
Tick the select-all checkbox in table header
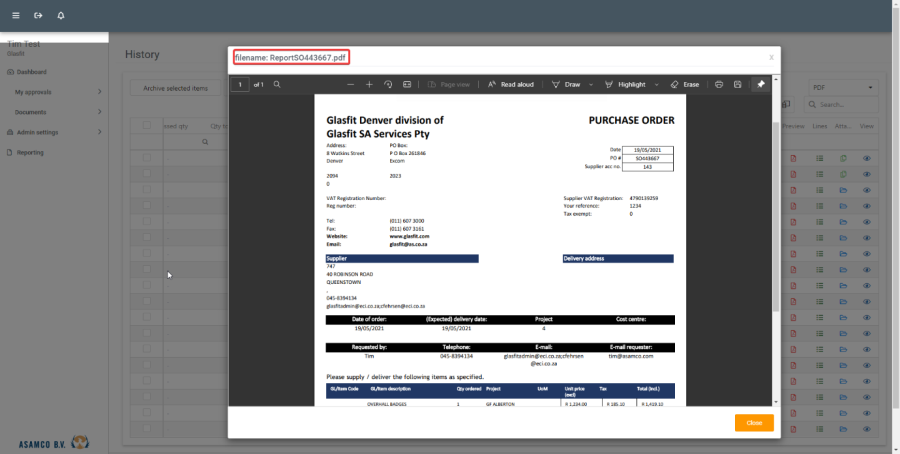[147, 126]
